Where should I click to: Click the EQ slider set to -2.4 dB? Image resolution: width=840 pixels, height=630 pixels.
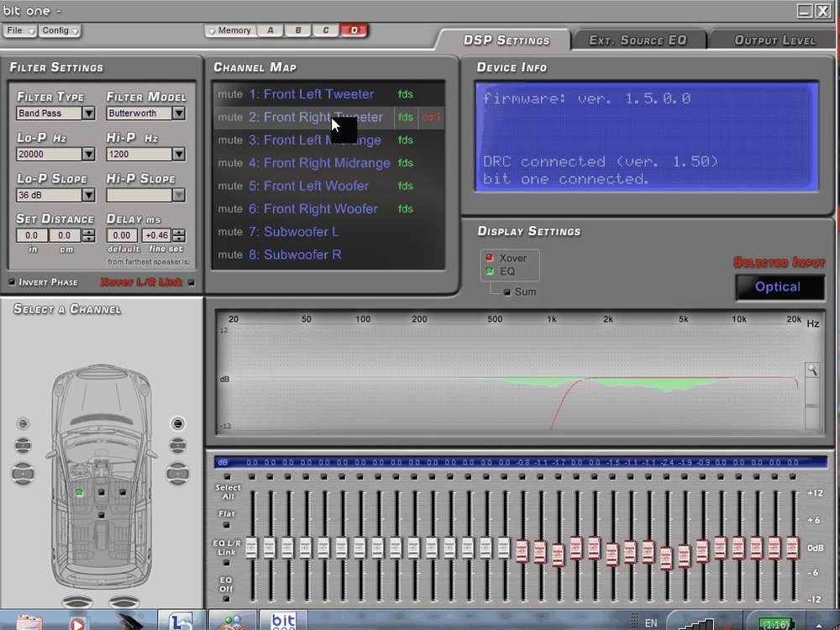[x=666, y=559]
